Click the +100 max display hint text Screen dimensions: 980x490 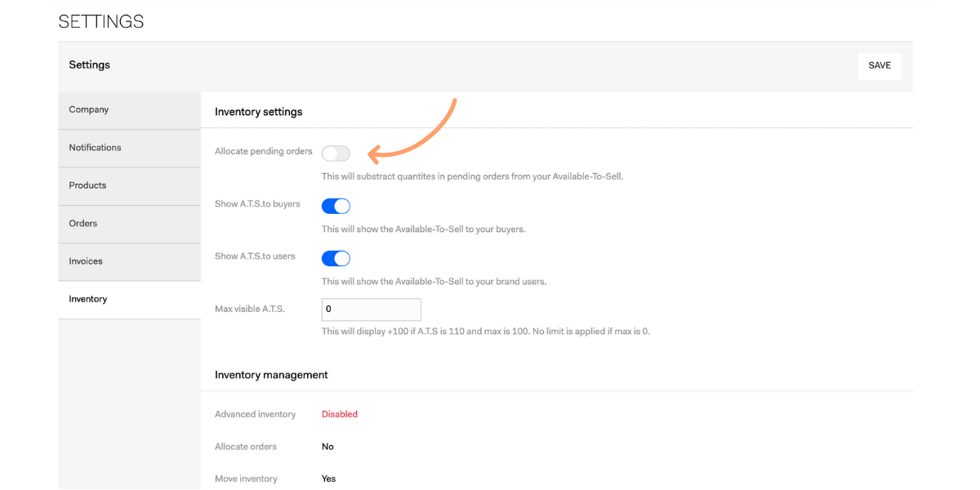pyautogui.click(x=486, y=332)
